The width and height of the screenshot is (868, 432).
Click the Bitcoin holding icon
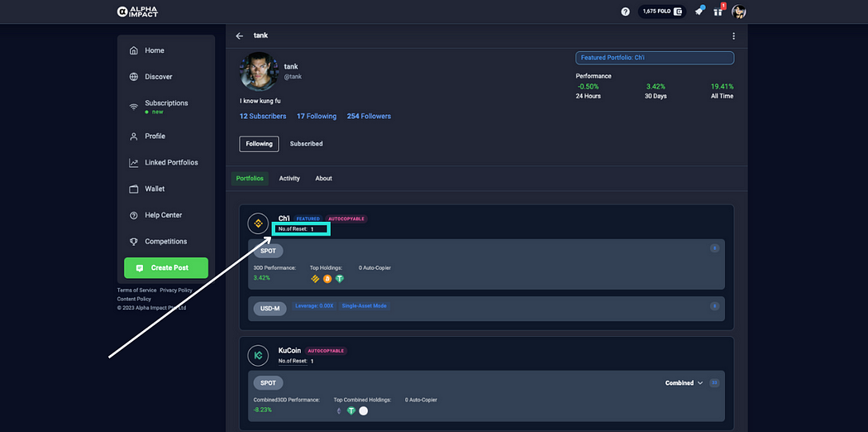[x=327, y=279]
